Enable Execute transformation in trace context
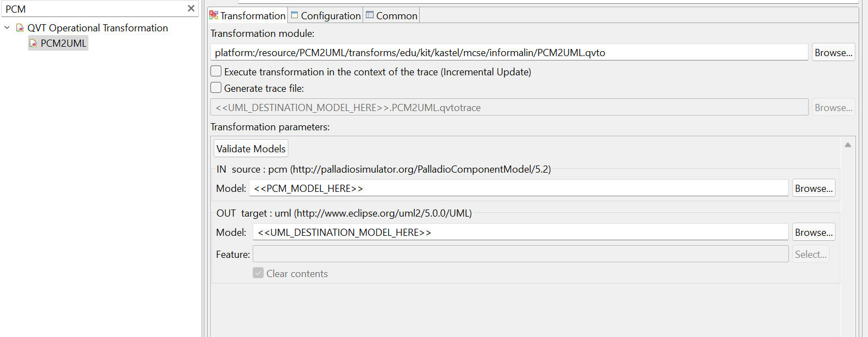Screen dimensions: 868x337 216,71
